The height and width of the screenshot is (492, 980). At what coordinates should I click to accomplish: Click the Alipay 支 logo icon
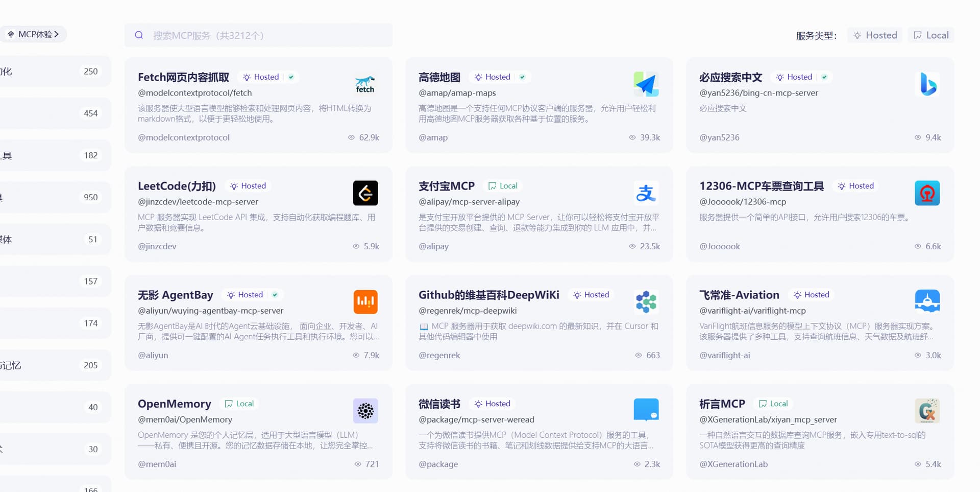click(646, 193)
